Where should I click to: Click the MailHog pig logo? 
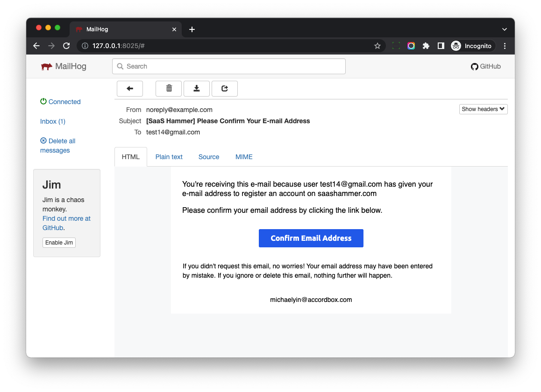click(x=47, y=66)
